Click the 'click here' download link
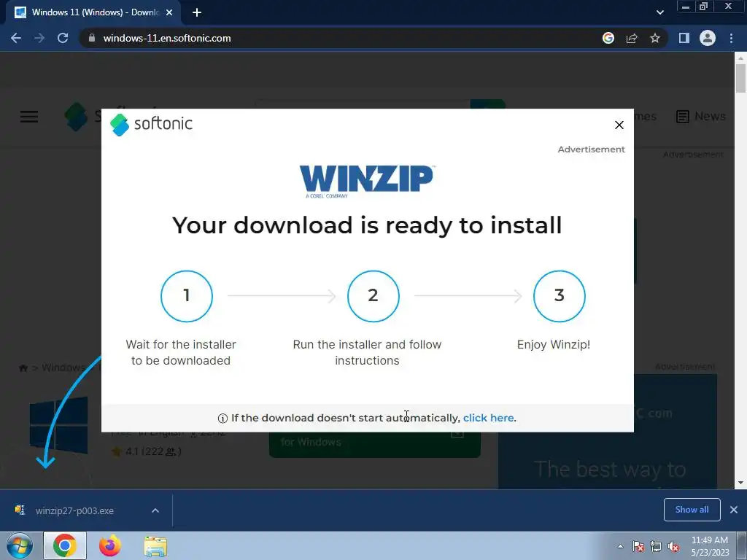This screenshot has width=747, height=560. [x=488, y=418]
